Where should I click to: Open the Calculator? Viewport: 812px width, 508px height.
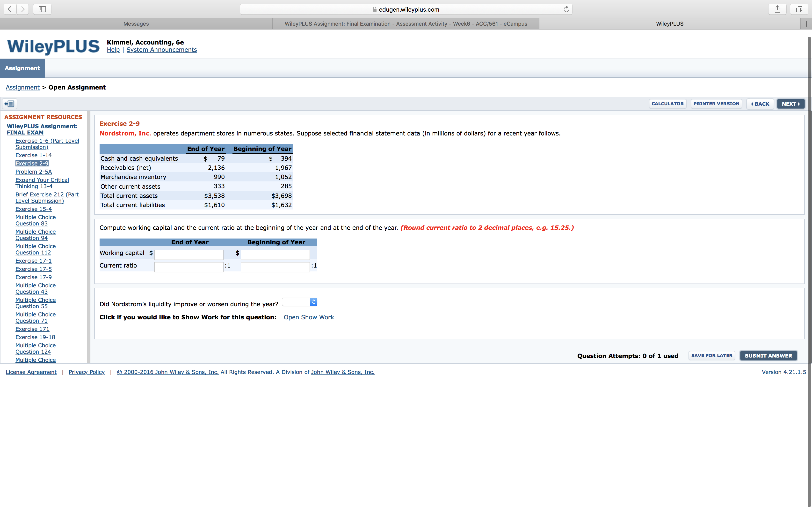click(x=667, y=104)
